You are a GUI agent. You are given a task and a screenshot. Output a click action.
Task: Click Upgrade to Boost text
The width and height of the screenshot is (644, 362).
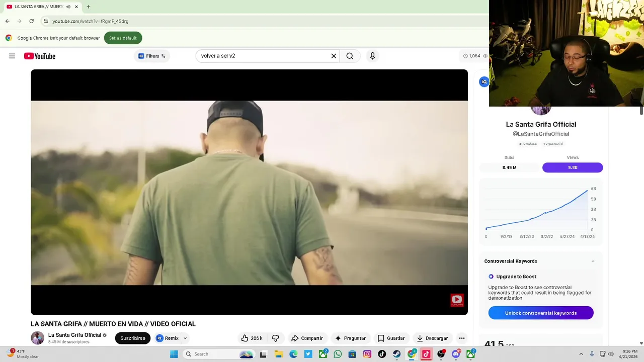pos(516,277)
